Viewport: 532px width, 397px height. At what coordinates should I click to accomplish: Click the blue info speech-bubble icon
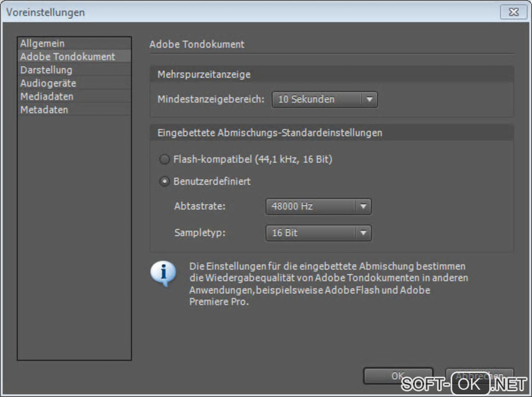(x=163, y=273)
